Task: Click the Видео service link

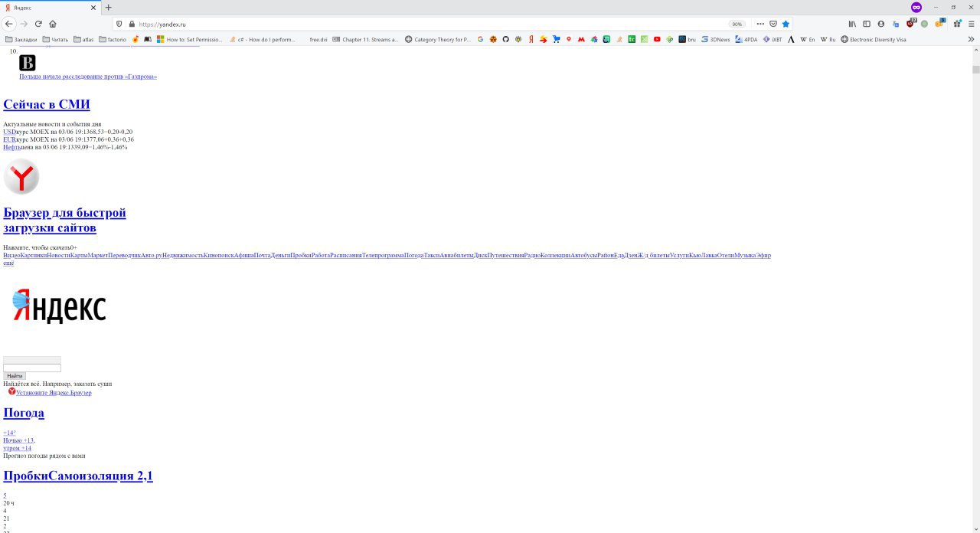Action: pos(11,255)
